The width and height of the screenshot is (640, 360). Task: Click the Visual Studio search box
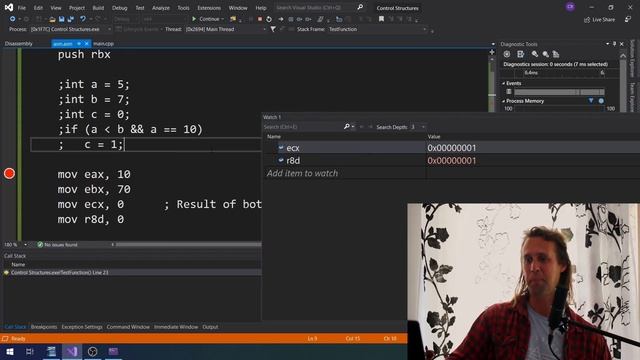314,7
